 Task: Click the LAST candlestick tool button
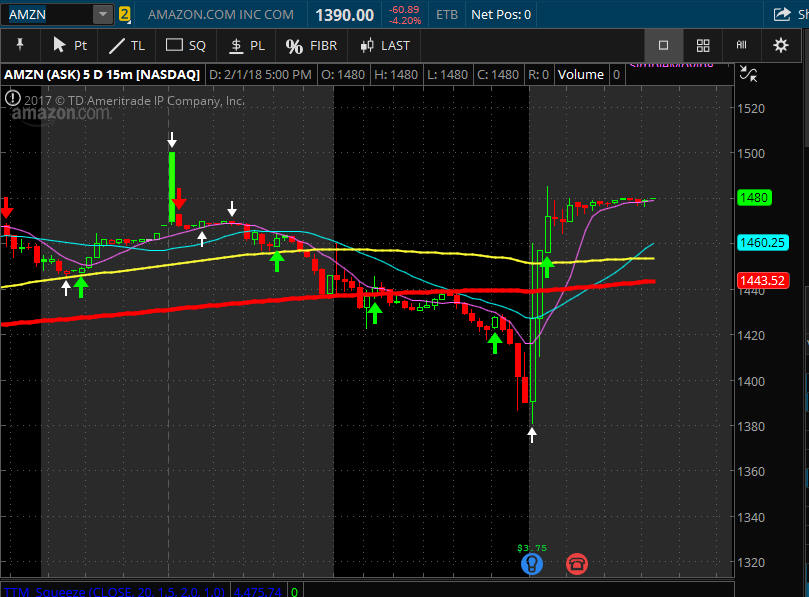[384, 45]
